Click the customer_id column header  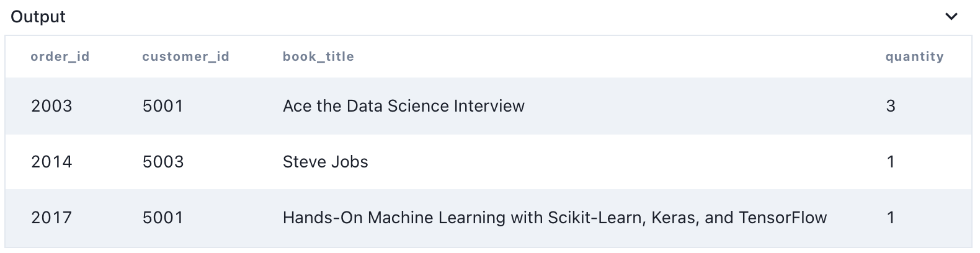click(x=185, y=56)
